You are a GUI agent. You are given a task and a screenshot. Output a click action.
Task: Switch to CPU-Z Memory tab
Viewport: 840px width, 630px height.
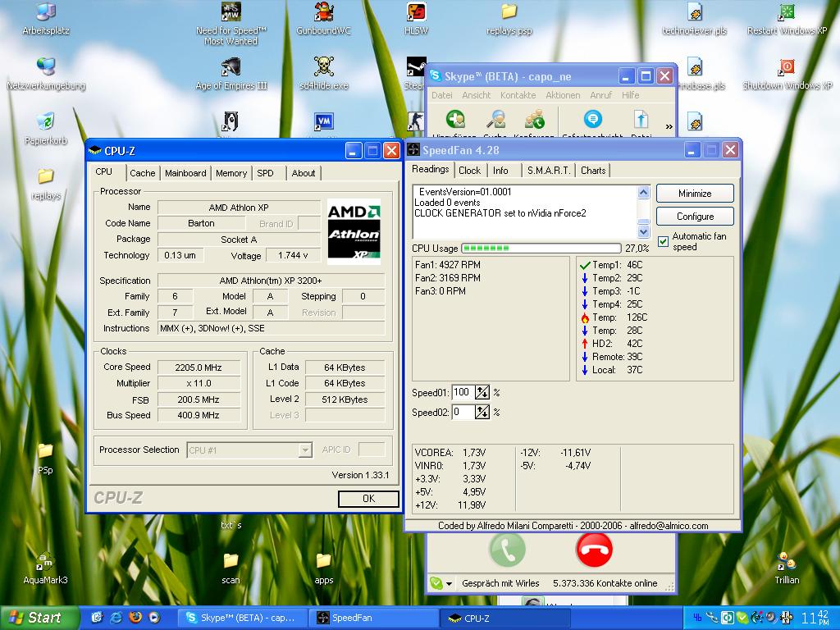[231, 173]
